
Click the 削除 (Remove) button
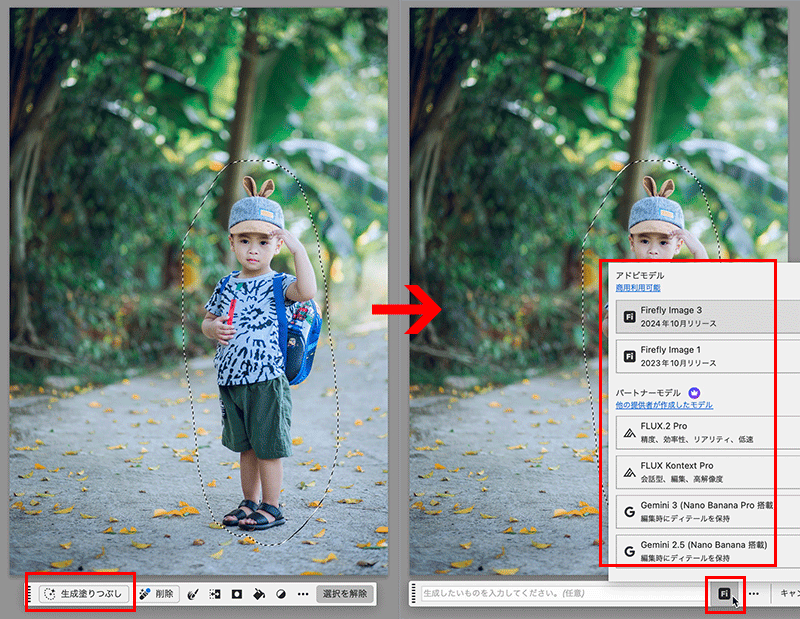[156, 593]
